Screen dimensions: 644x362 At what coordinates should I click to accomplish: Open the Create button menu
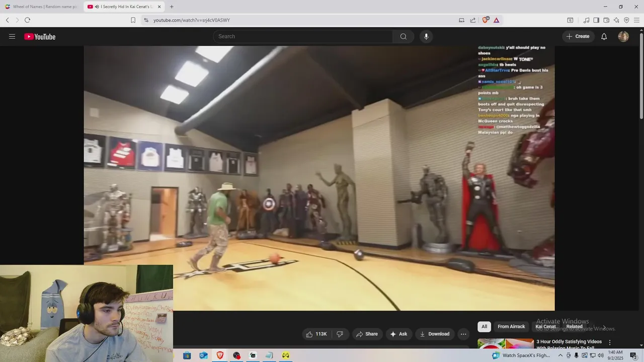pyautogui.click(x=578, y=36)
